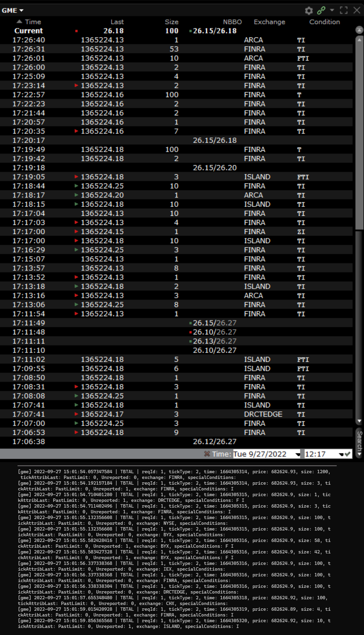The image size is (364, 635).
Task: Click the green chain link grouping icon
Action: click(321, 10)
